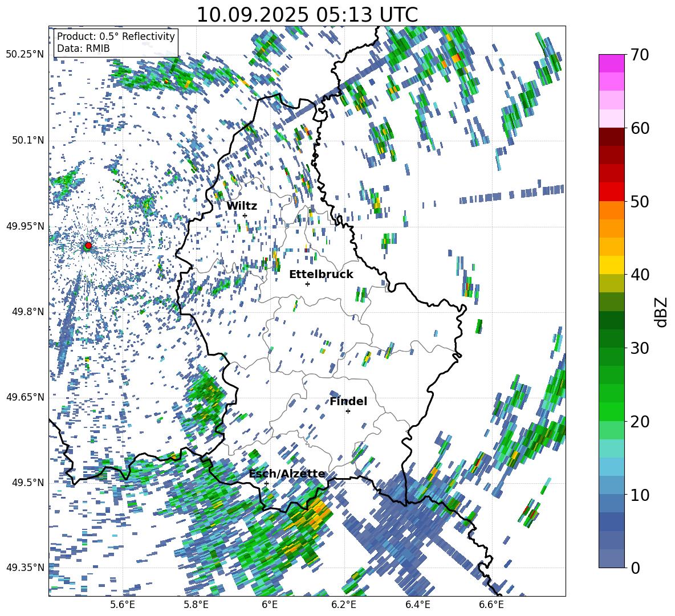Click the yellow swatch near 40 dBZ
This screenshot has height=616, width=675.
coord(611,265)
